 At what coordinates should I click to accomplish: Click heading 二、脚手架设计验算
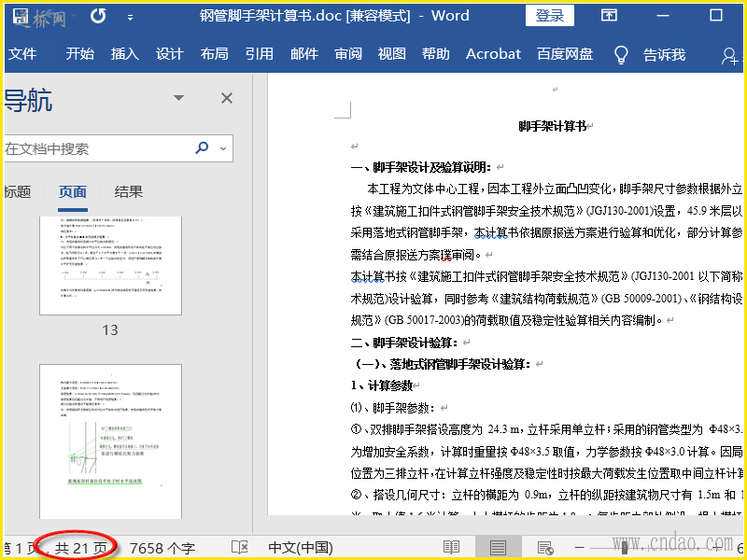[404, 343]
